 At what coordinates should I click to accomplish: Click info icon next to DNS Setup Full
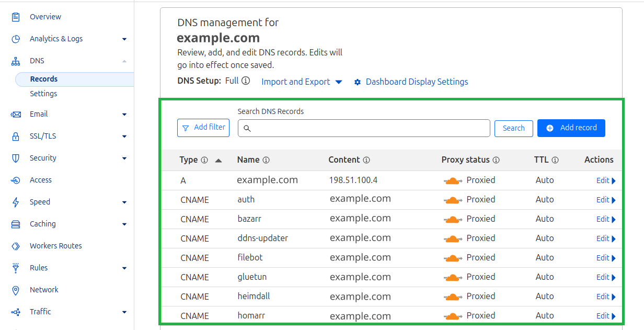pyautogui.click(x=246, y=81)
